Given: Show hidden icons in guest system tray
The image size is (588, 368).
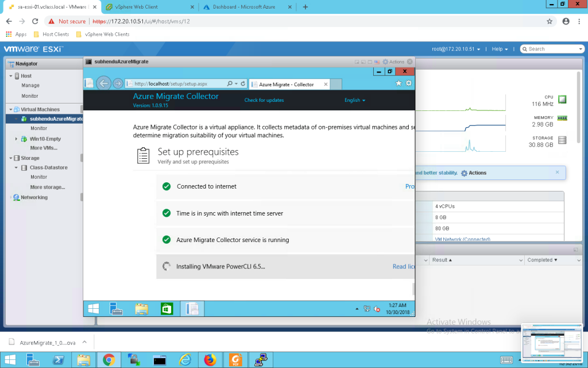Looking at the screenshot, I should point(357,309).
